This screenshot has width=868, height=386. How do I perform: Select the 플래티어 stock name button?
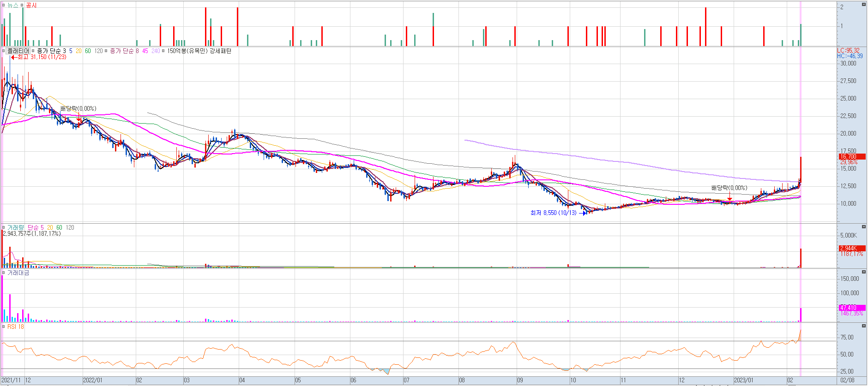18,51
